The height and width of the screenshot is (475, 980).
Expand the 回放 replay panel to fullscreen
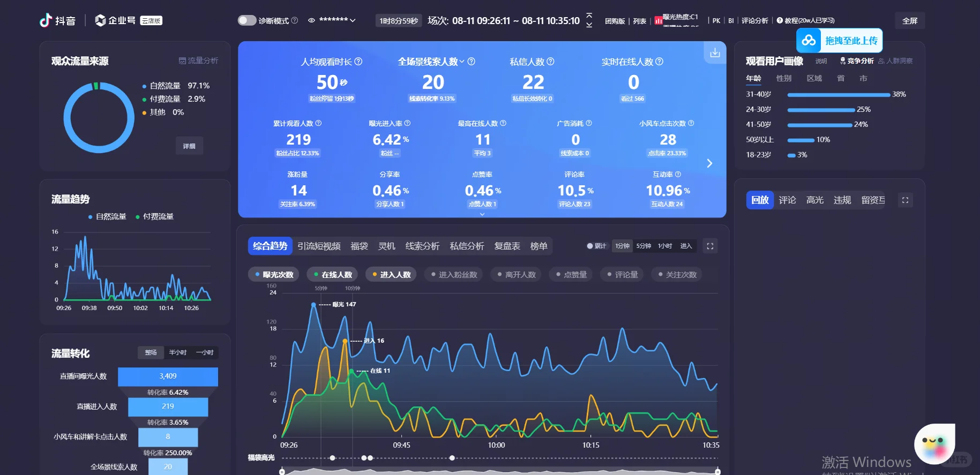(905, 200)
